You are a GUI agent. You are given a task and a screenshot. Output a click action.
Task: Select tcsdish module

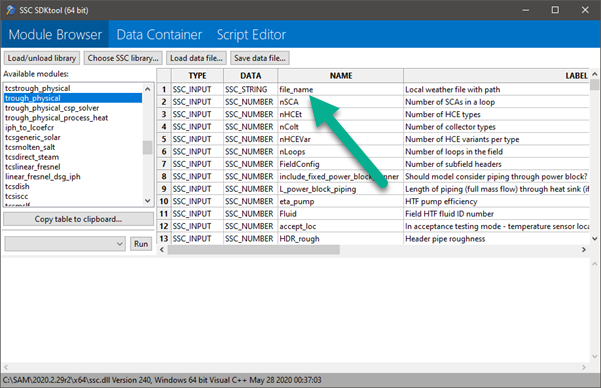[x=73, y=186]
